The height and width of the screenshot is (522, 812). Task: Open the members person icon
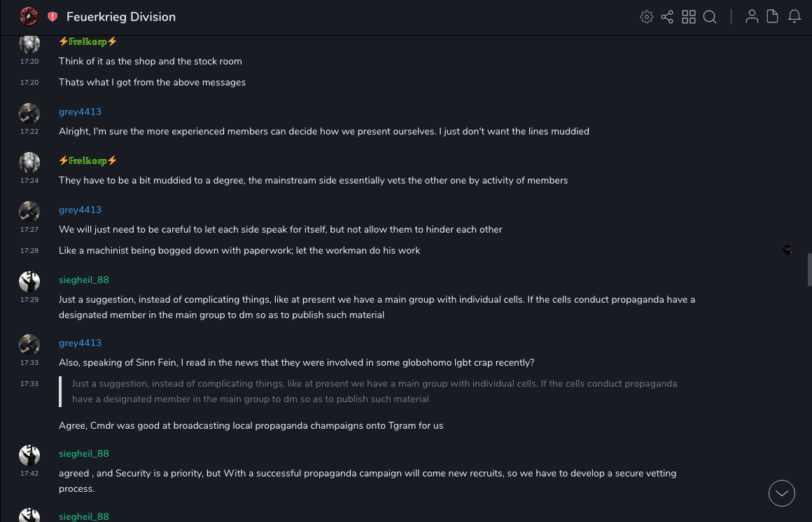(752, 17)
